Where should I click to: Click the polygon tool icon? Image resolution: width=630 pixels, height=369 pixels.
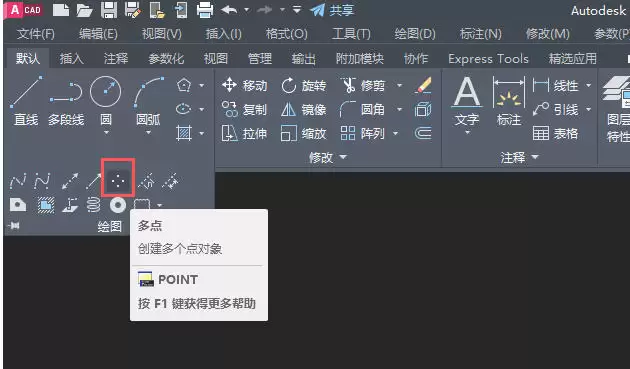click(184, 85)
